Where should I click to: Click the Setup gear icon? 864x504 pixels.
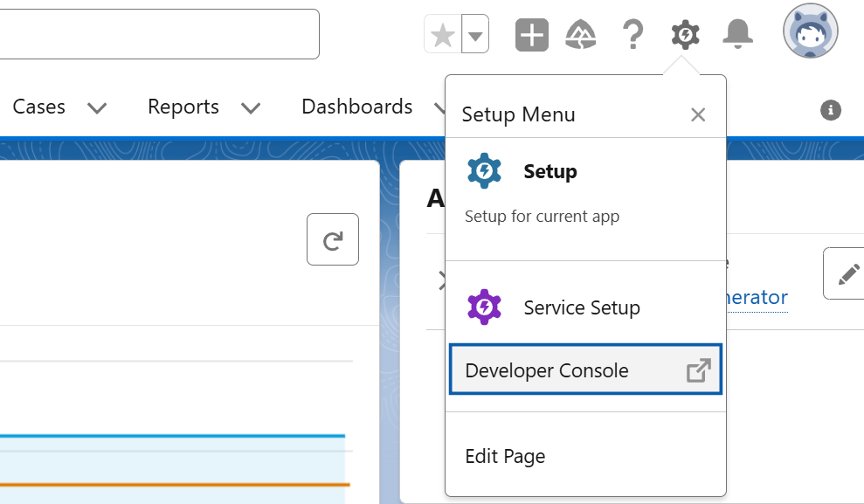(x=684, y=33)
